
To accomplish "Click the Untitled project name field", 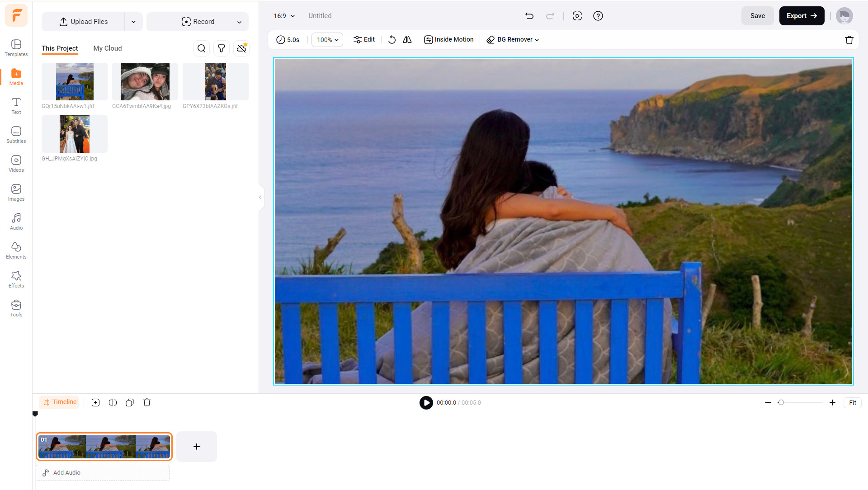I will point(320,16).
